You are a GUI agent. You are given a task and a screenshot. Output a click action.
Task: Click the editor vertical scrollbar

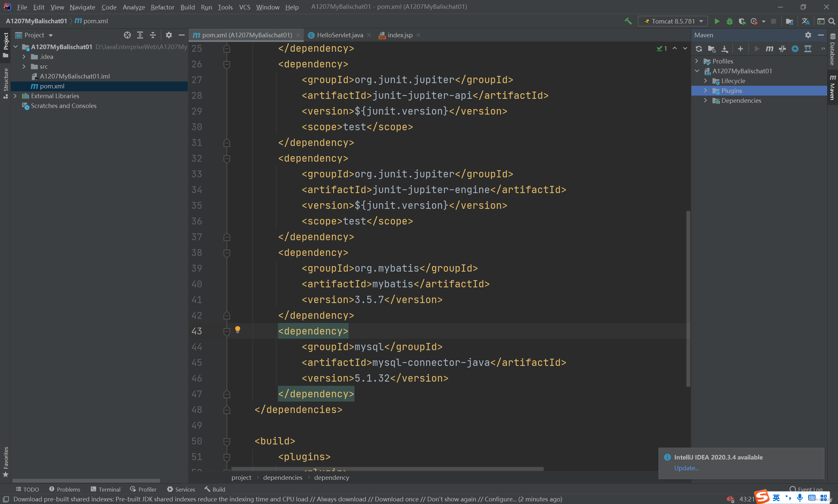coord(688,299)
